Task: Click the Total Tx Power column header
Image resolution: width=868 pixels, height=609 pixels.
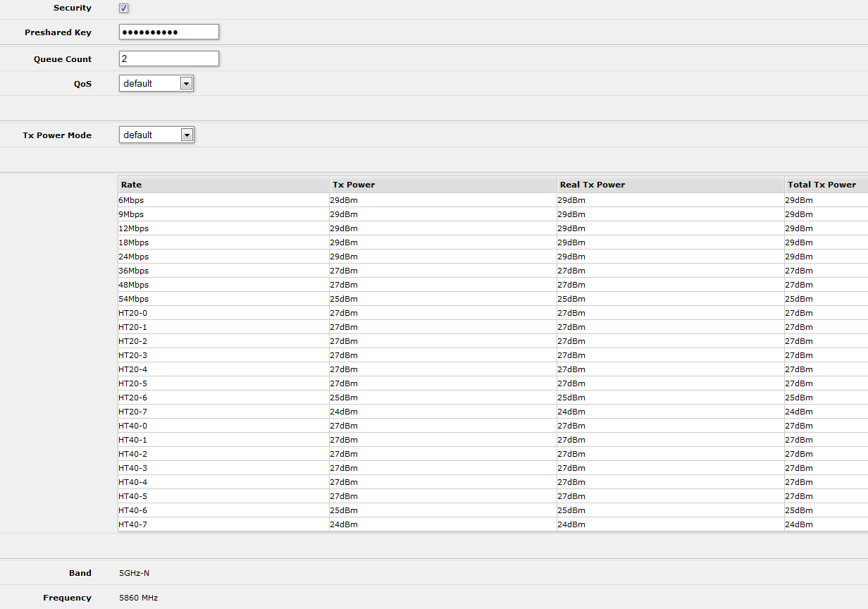Action: [826, 185]
